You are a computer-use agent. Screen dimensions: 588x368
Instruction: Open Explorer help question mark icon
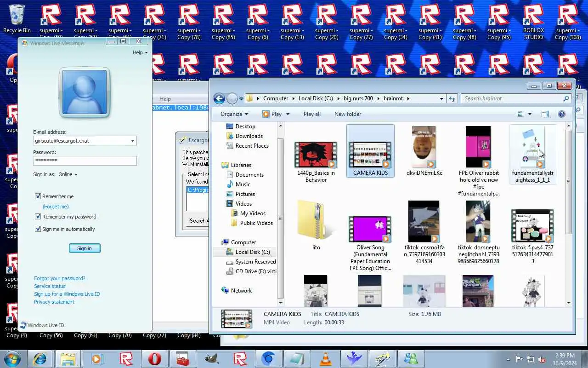pyautogui.click(x=561, y=114)
